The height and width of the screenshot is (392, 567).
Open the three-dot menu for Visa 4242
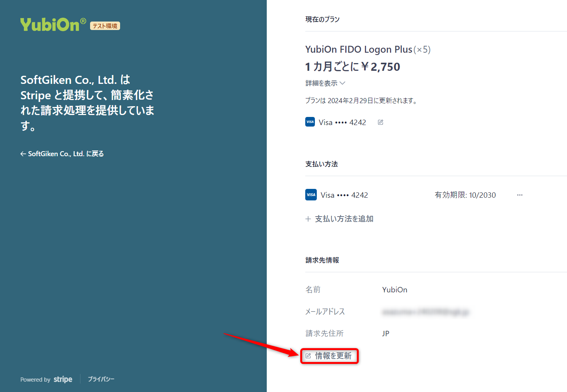(x=520, y=195)
